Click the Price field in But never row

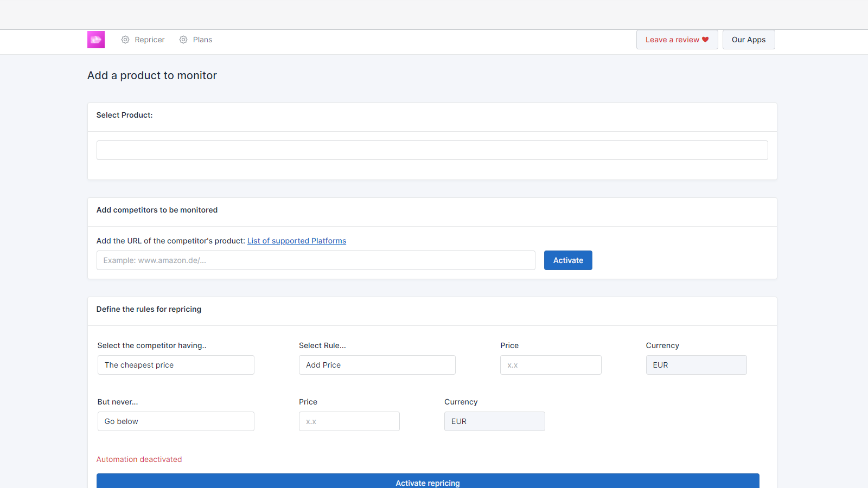tap(349, 421)
